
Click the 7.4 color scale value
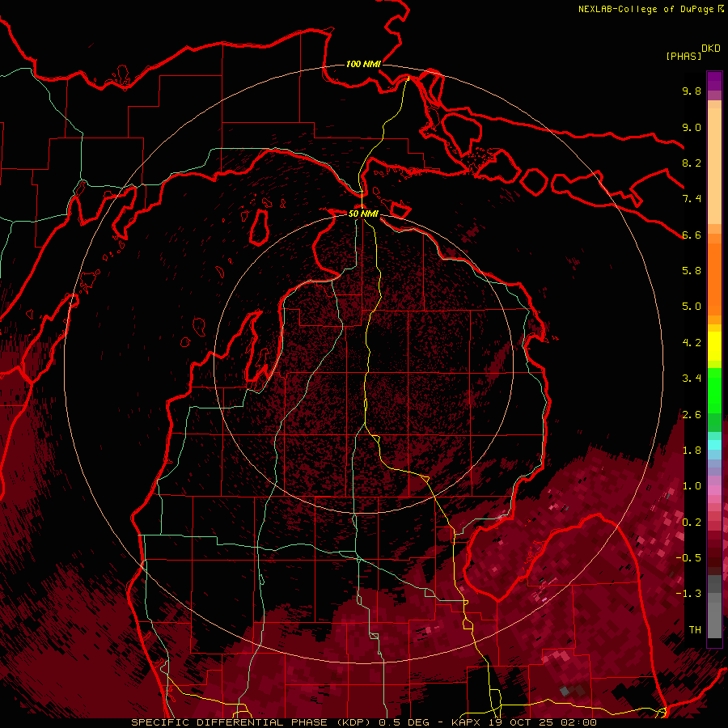[x=692, y=199]
